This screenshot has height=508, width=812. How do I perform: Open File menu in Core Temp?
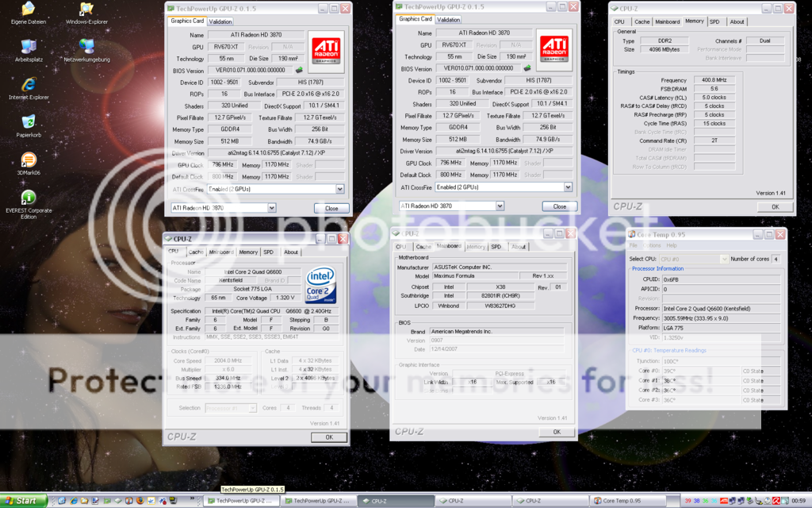(634, 245)
